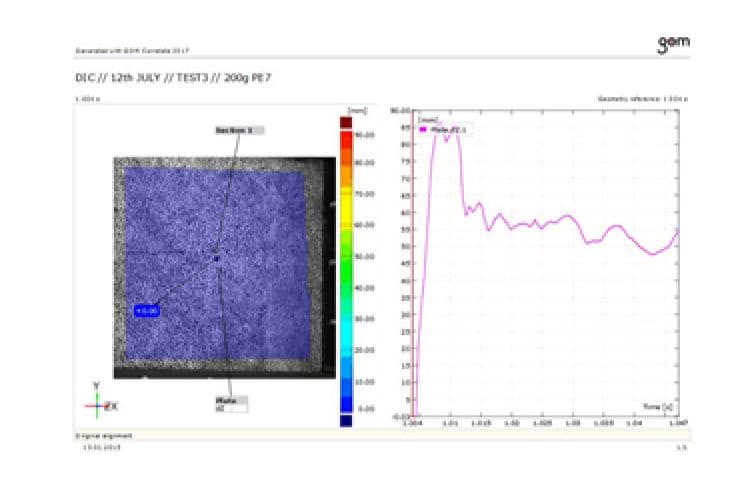Click the [mm] unit label above color scale

pyautogui.click(x=354, y=108)
